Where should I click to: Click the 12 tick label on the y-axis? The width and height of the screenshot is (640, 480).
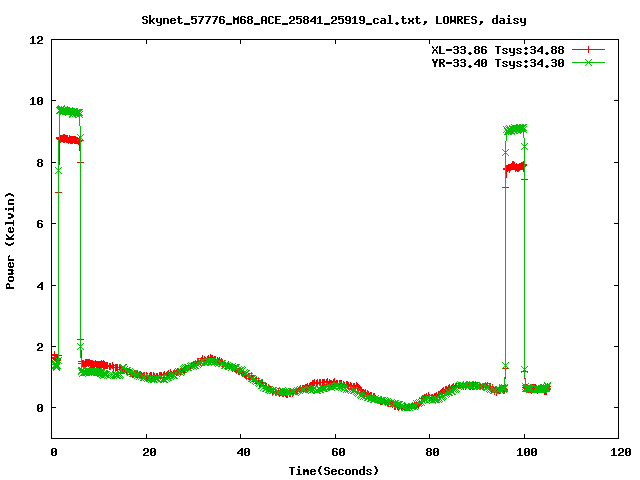[36, 40]
